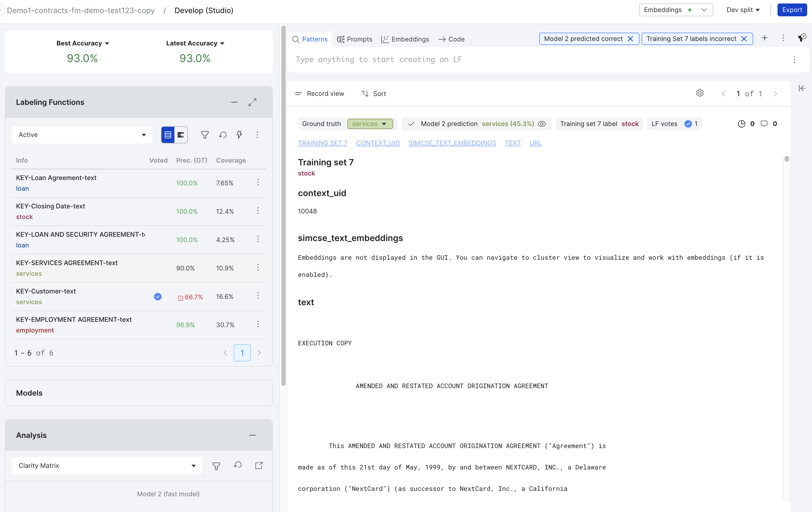This screenshot has width=812, height=512.
Task: Click the left panel vertical scrollbar
Action: click(284, 206)
